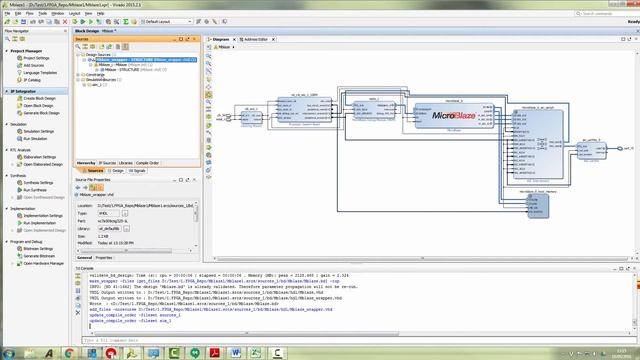Switch to the Signals tab
Image resolution: width=640 pixels, height=360 pixels.
coord(137,171)
